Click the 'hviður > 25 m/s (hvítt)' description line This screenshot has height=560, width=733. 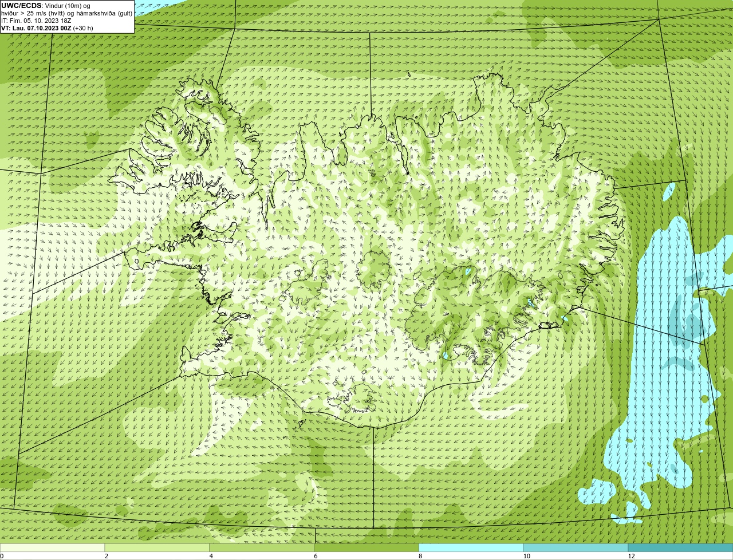pyautogui.click(x=66, y=13)
